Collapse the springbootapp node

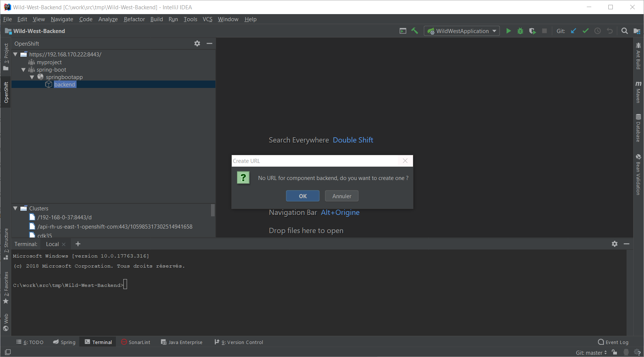32,77
